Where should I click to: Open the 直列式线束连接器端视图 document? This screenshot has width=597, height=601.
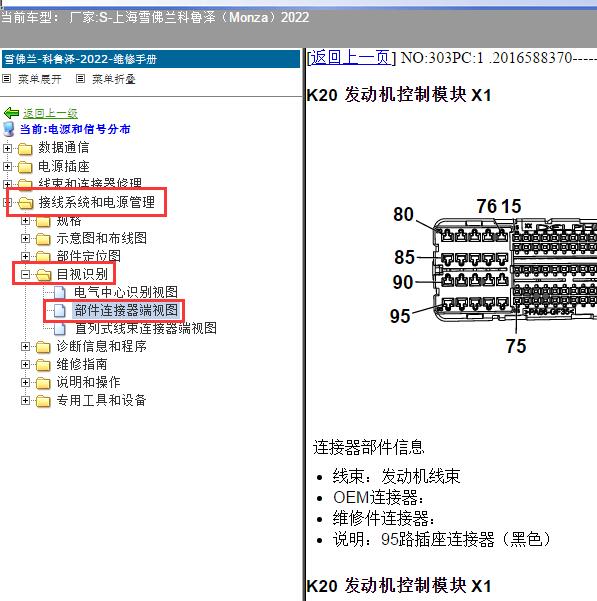pyautogui.click(x=146, y=328)
